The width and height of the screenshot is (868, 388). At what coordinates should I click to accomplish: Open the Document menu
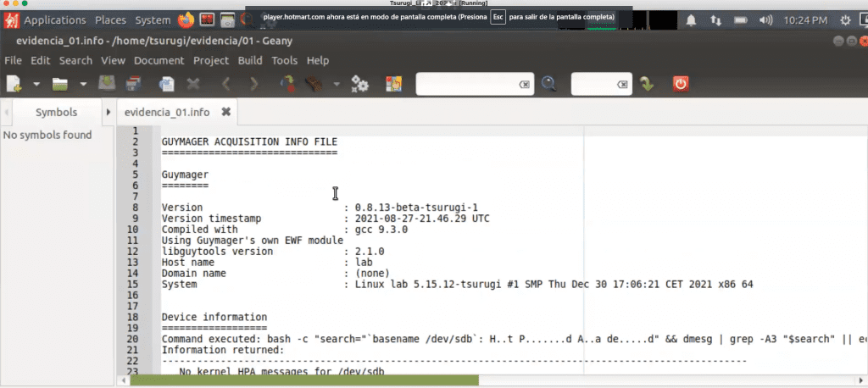pos(159,60)
